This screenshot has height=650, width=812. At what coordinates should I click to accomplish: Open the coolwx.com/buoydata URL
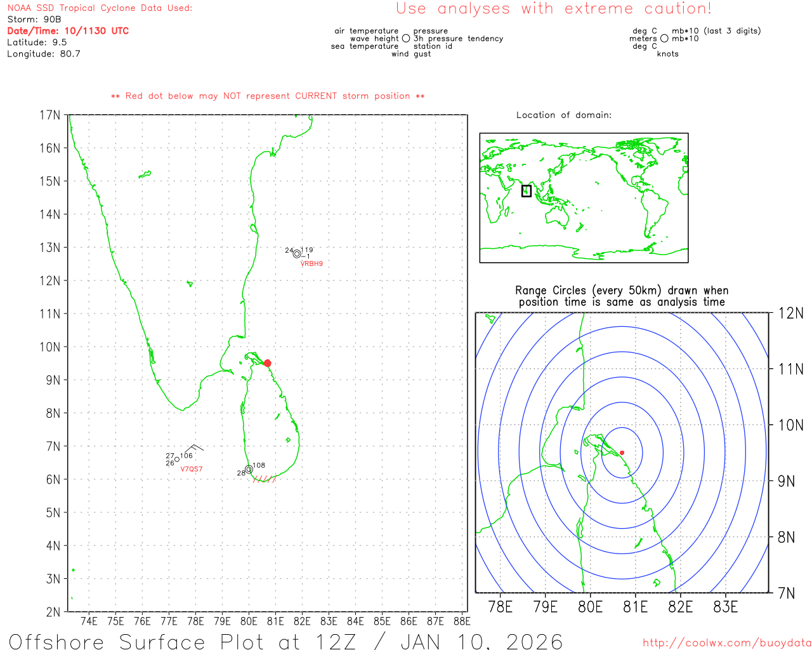pos(726,643)
